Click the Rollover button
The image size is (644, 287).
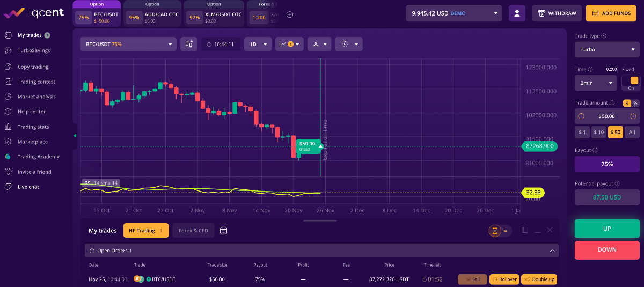tap(504, 279)
